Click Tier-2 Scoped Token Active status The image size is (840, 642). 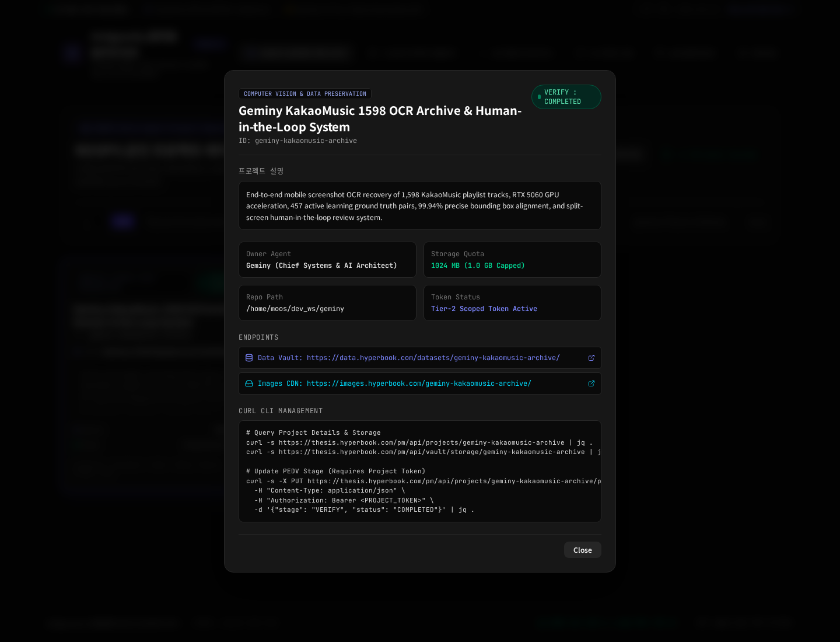(484, 309)
